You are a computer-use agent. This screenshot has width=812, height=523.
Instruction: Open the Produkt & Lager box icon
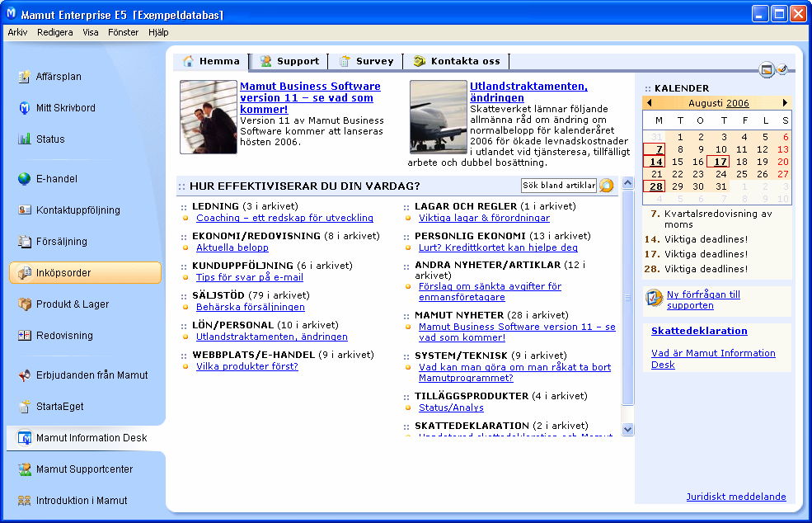tap(25, 304)
